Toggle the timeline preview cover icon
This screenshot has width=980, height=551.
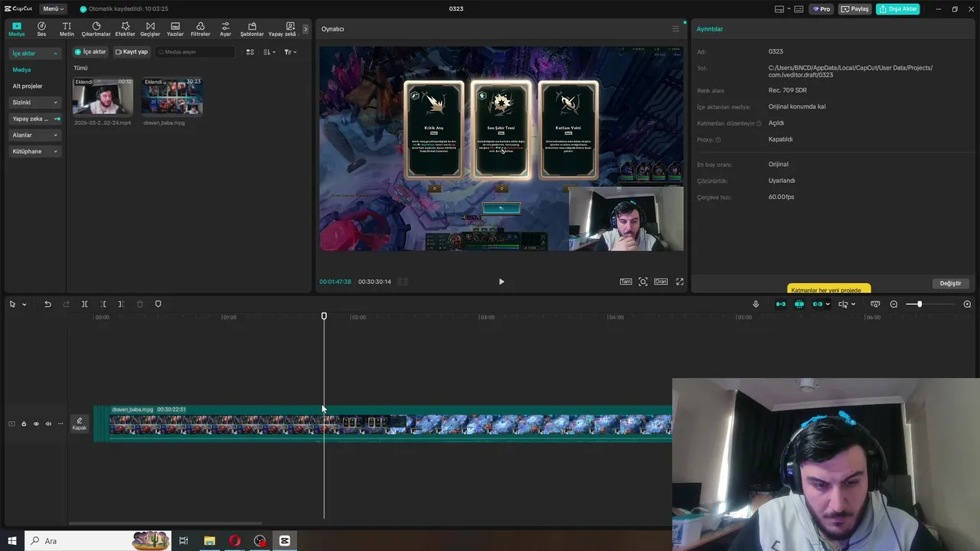tap(875, 305)
